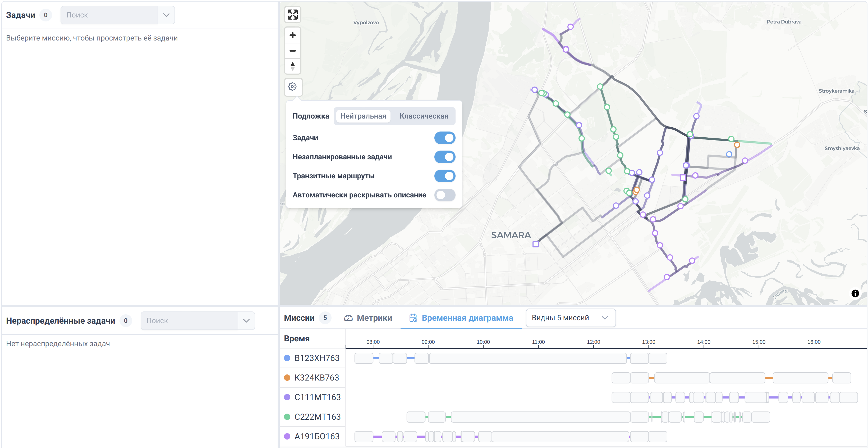Zoom in the map with plus button
Viewport: 868px width, 448px height.
(x=292, y=35)
